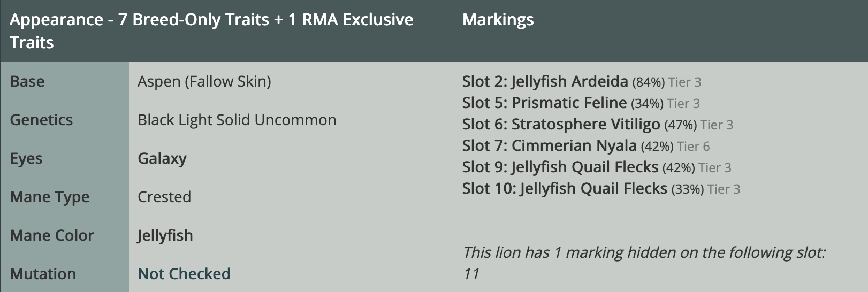Click the Not Checked mutation link
868x292 pixels.
pyautogui.click(x=184, y=274)
